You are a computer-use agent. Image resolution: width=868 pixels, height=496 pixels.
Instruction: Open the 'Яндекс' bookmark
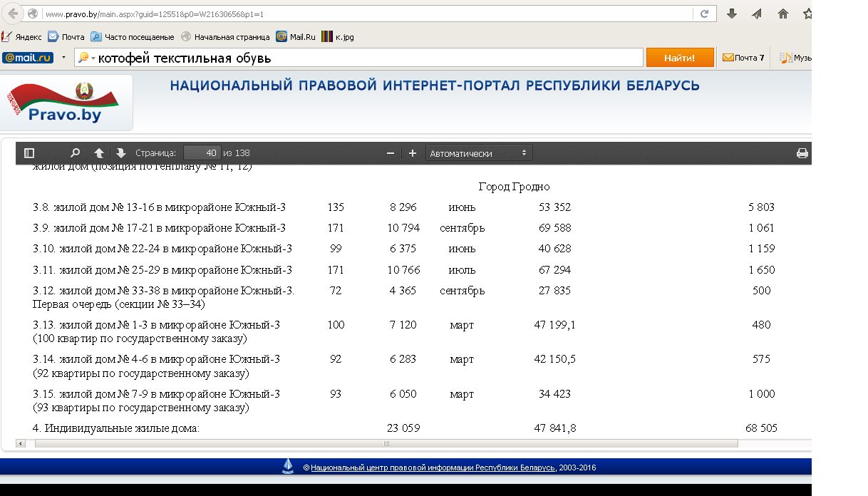click(x=22, y=37)
